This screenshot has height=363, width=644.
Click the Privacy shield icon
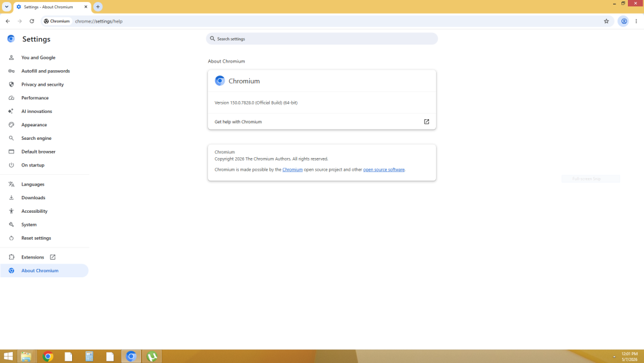point(11,84)
